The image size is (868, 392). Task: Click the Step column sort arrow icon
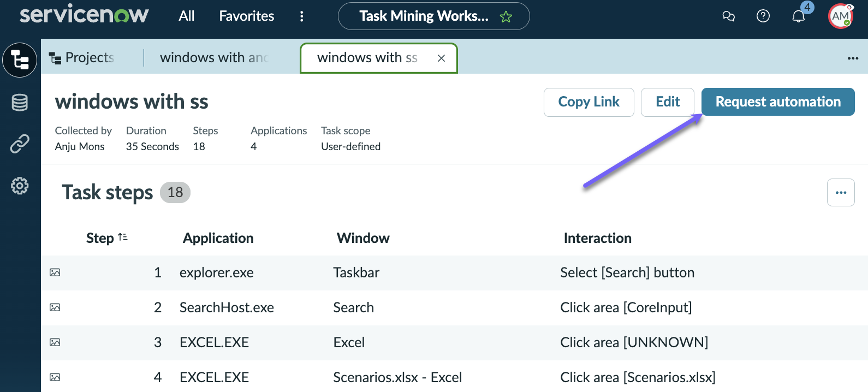click(123, 237)
